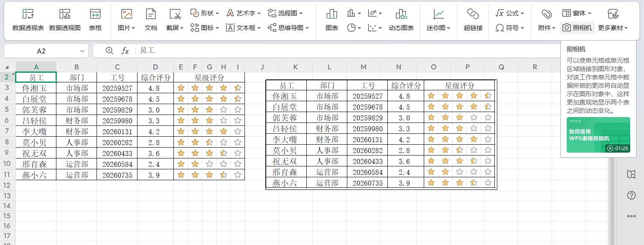
Task: Open the Name Box dropdown showing A2
Action: click(82, 51)
